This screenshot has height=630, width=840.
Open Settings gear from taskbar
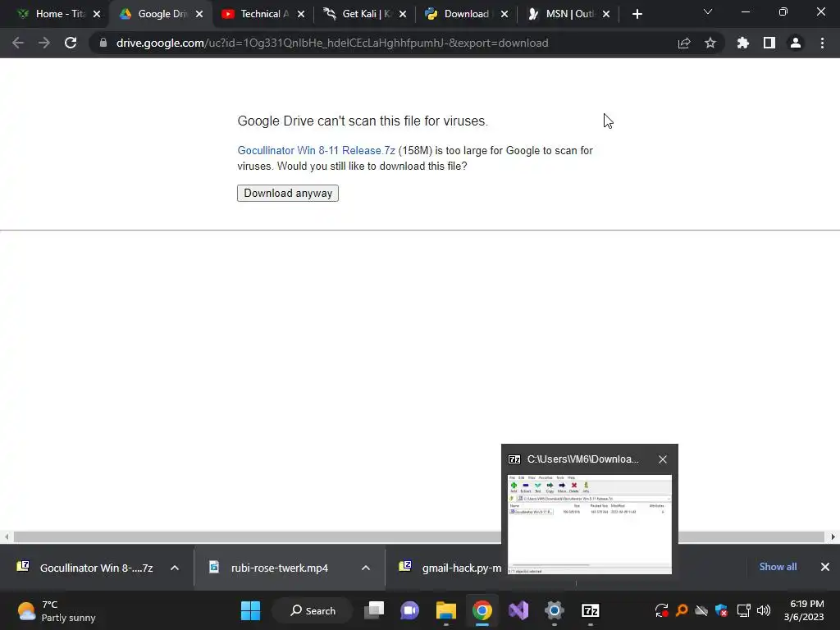click(x=555, y=610)
